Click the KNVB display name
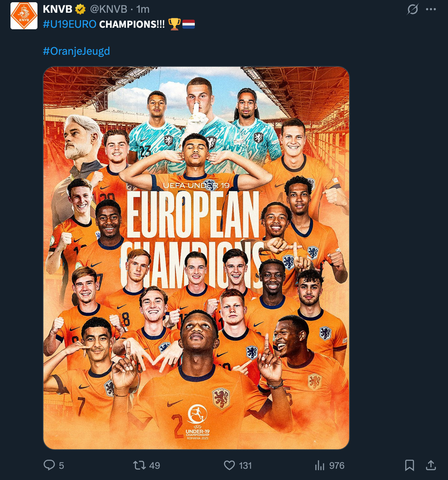This screenshot has height=480, width=448. pos(57,9)
